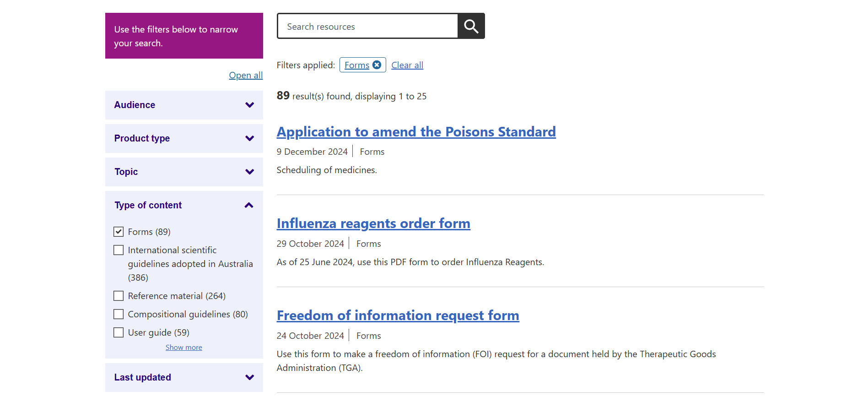Click the Open all filters link
This screenshot has width=868, height=397.
coord(246,75)
